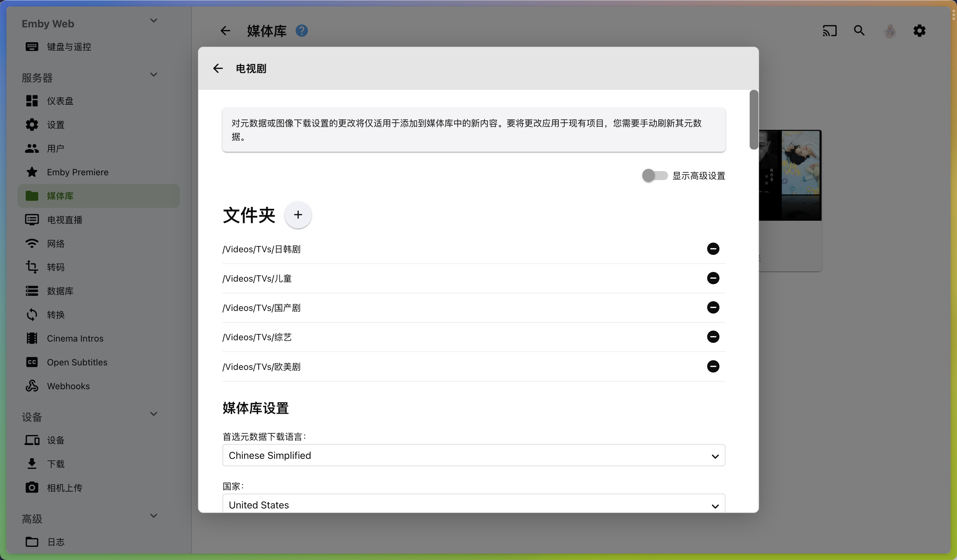Open 日志 sidebar link
This screenshot has width=957, height=560.
click(99, 542)
